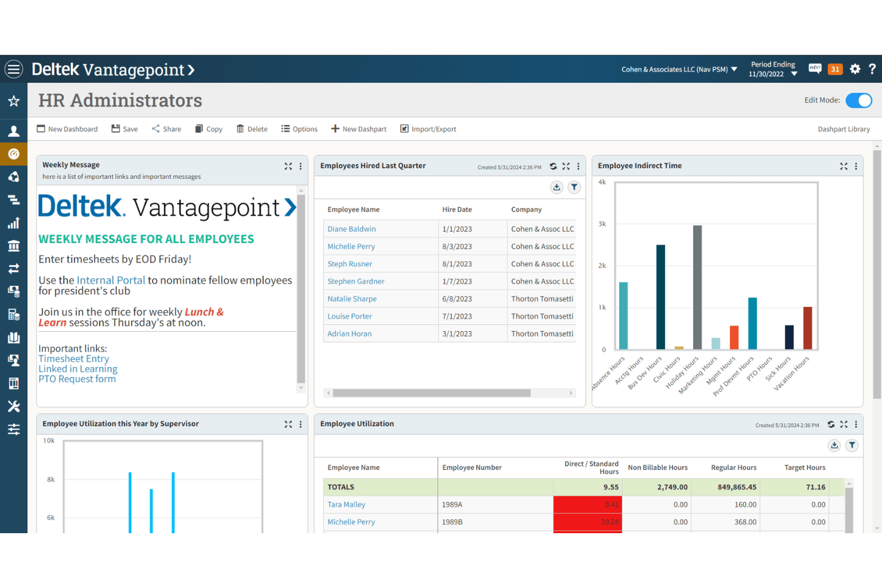Open Tara Malley in utilization table
882x588 pixels.
[346, 504]
